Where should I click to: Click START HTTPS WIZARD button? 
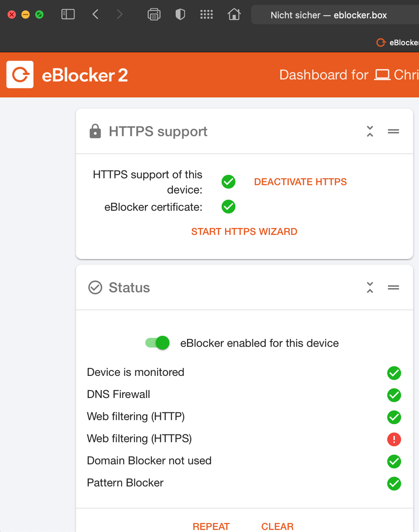click(244, 232)
